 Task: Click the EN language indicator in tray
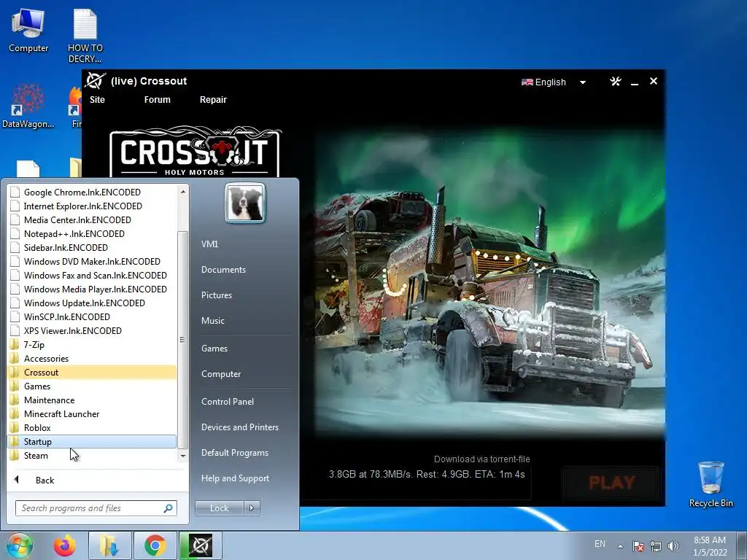pyautogui.click(x=600, y=543)
